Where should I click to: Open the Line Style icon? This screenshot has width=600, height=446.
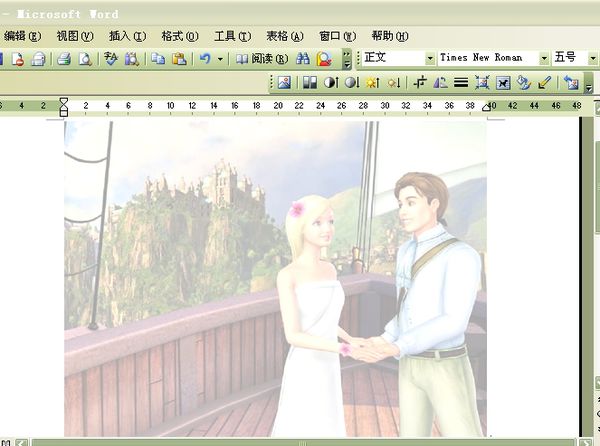point(461,83)
